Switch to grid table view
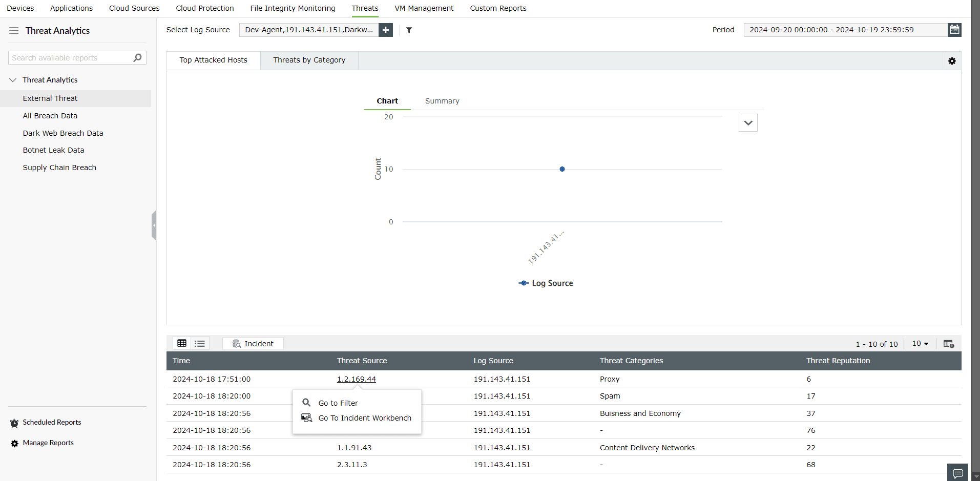 (182, 343)
